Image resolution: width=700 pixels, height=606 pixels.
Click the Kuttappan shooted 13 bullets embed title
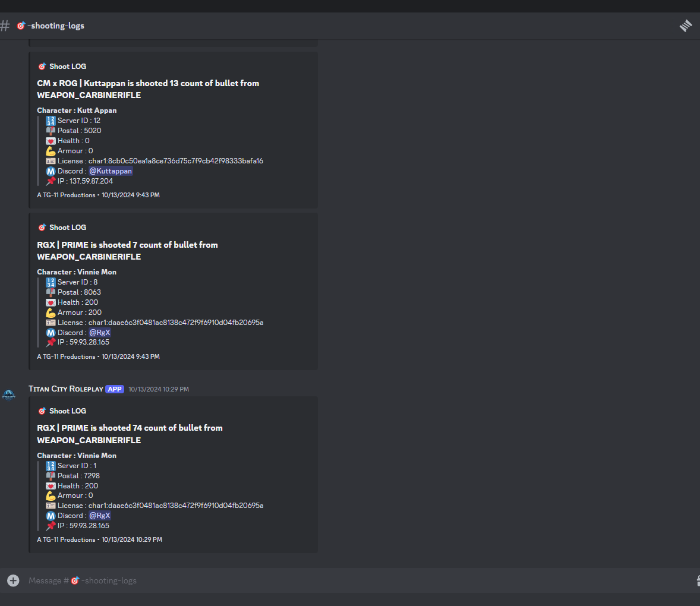148,89
